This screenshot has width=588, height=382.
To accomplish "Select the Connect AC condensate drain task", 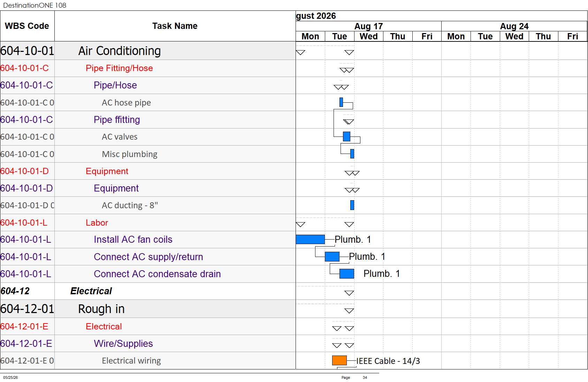I will point(157,274).
